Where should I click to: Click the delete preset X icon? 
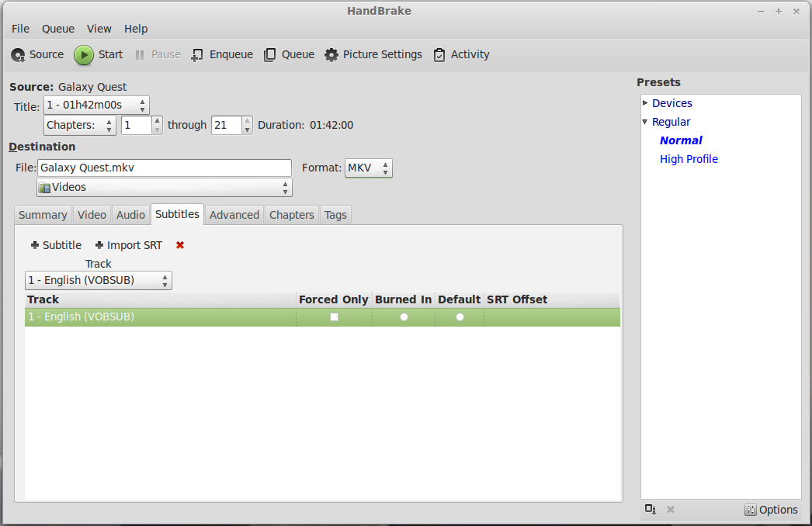[671, 510]
